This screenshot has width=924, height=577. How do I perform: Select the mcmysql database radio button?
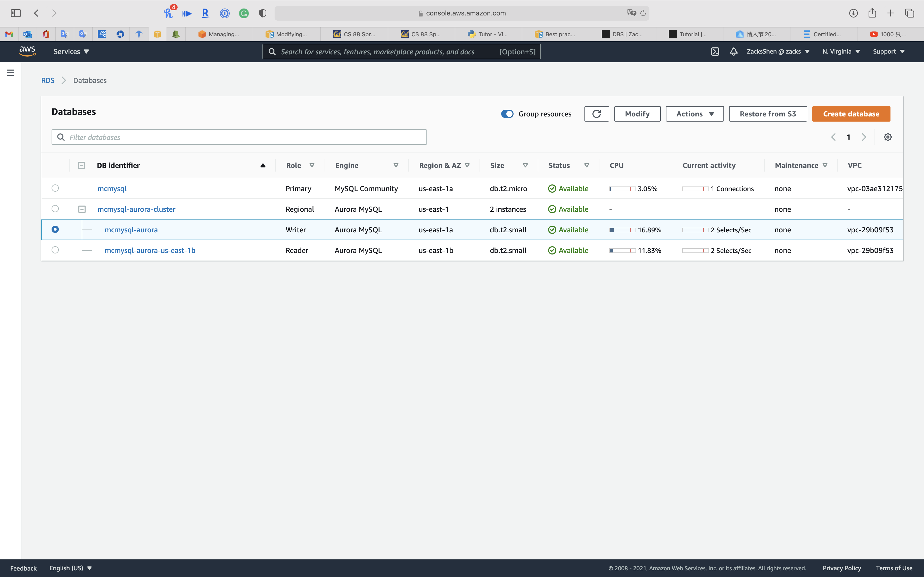click(55, 188)
